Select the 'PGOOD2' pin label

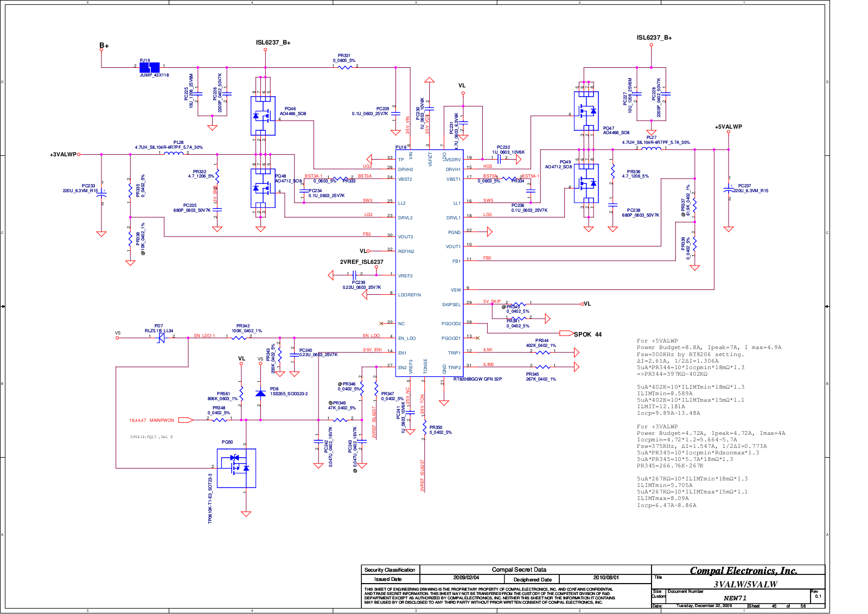(x=451, y=324)
